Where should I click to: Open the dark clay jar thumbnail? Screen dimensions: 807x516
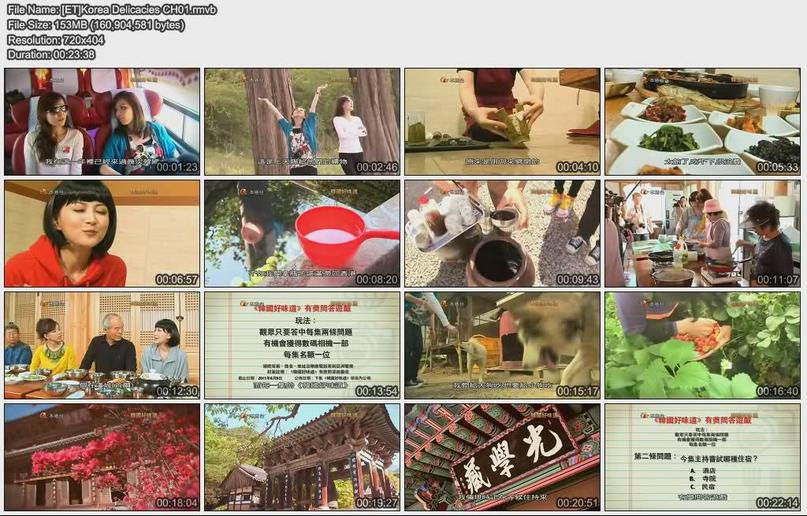pos(502,234)
